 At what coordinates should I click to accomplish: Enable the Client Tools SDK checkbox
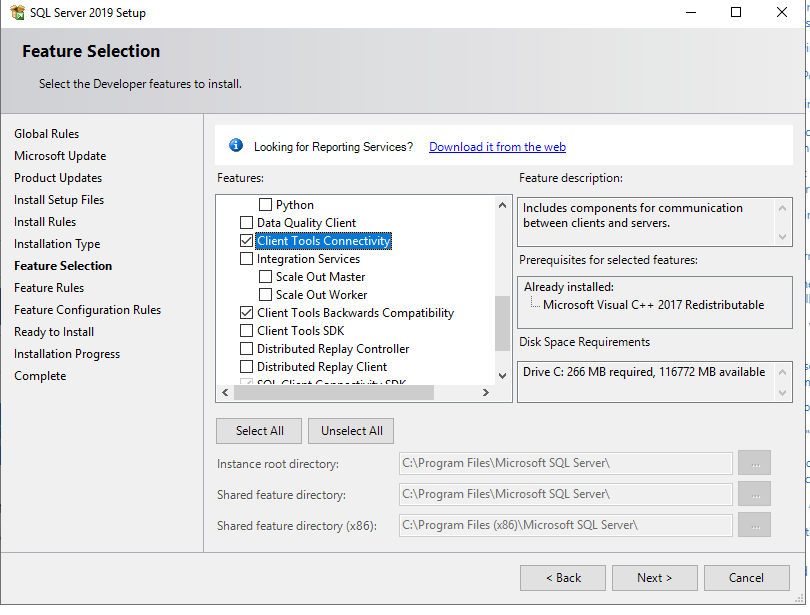(x=246, y=330)
